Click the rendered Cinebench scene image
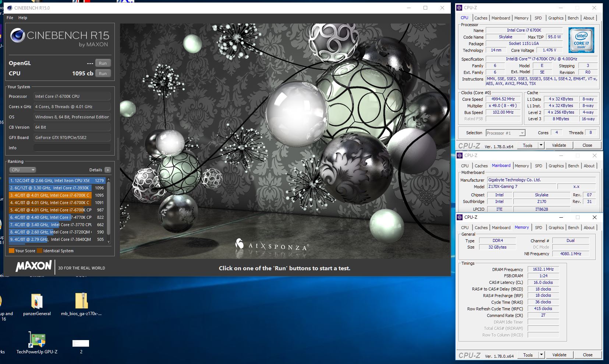 (285, 141)
